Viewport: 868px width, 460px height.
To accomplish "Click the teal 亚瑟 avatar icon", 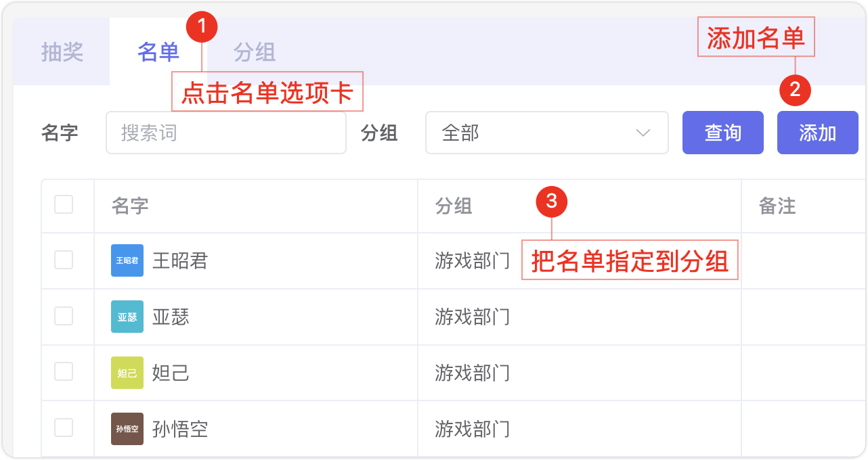I will tap(127, 317).
